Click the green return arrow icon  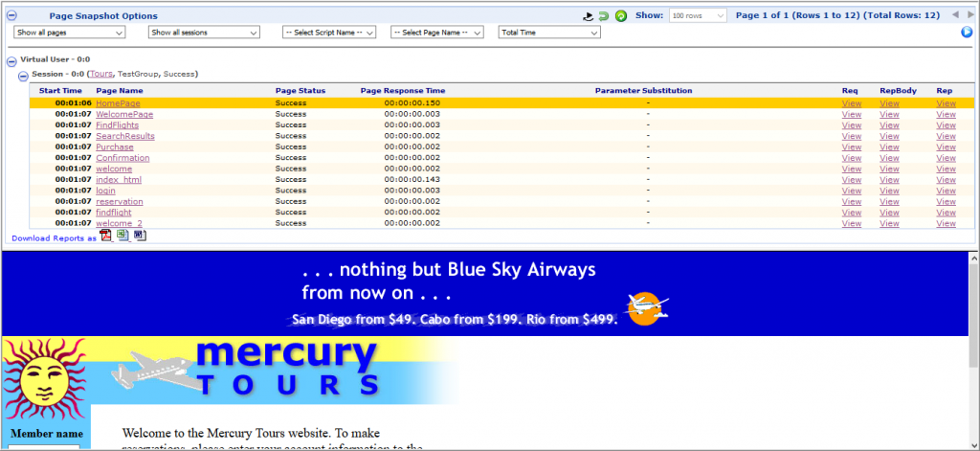coord(604,16)
